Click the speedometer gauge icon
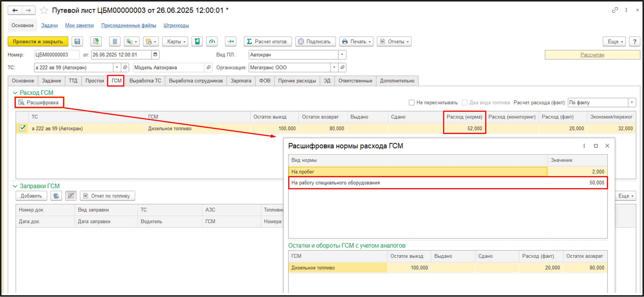Screen dimensions: 644x297 [x=212, y=41]
